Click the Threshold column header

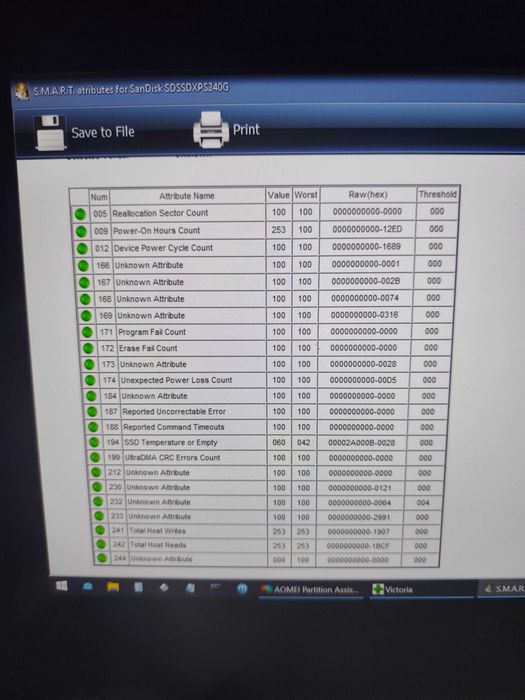(x=438, y=194)
